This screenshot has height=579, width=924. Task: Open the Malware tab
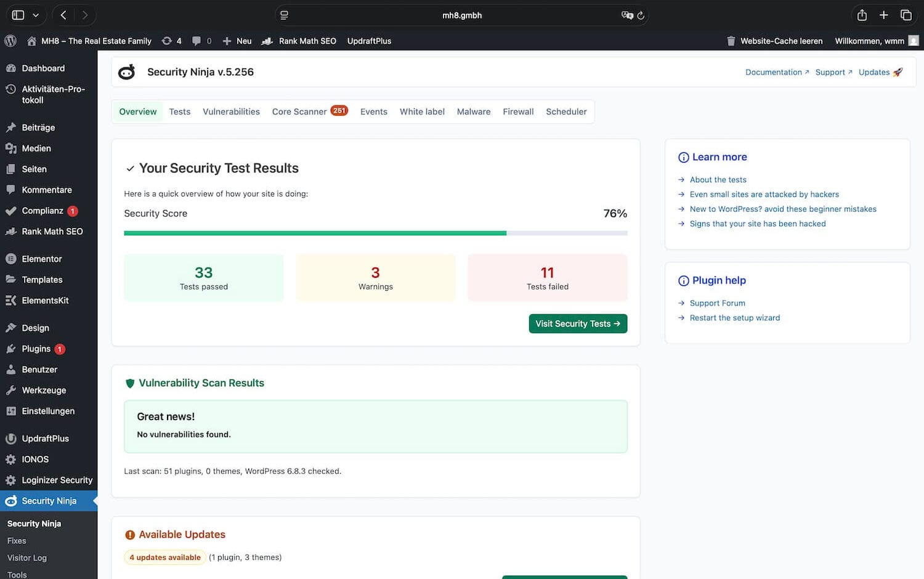(x=474, y=111)
